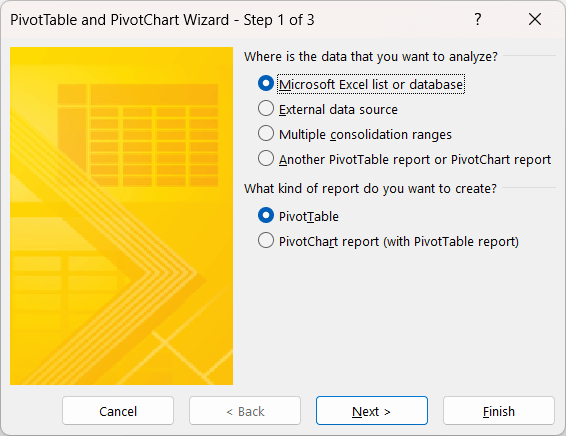Click the "What kind of report" heading
The image size is (566, 436).
click(370, 189)
